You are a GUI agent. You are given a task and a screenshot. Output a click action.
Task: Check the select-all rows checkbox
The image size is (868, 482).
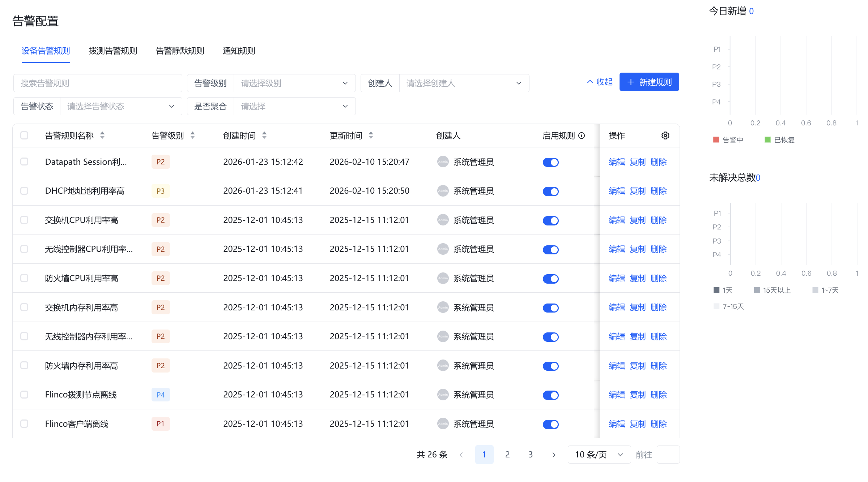coord(24,135)
